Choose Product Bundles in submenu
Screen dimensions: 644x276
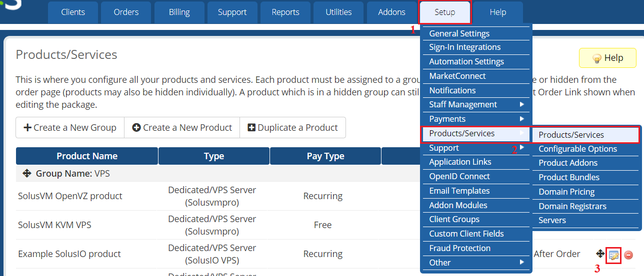pos(585,177)
